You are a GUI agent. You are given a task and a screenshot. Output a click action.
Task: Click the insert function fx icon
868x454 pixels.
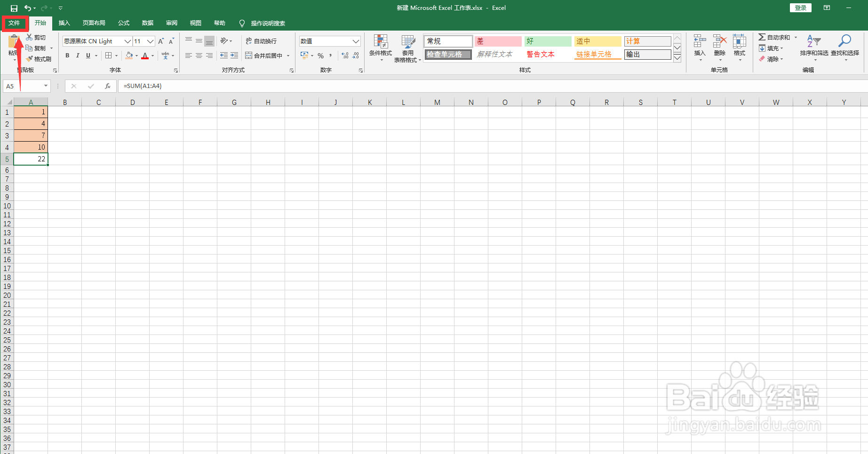point(108,86)
